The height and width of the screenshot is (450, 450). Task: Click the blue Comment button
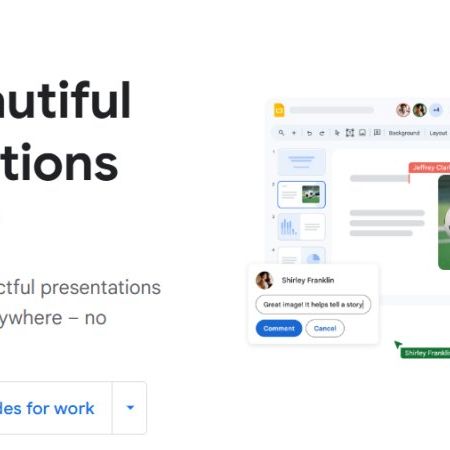coord(279,328)
